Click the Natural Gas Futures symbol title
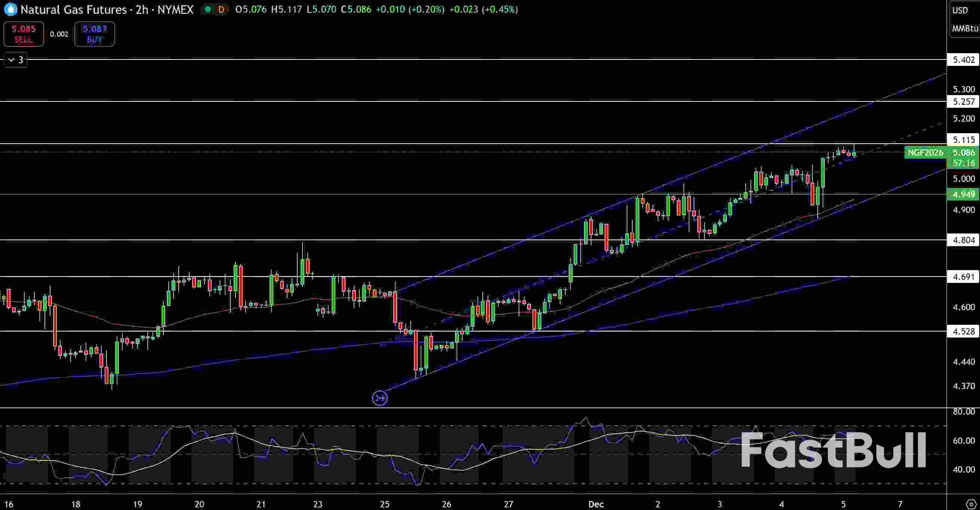The width and height of the screenshot is (980, 510). coord(73,9)
